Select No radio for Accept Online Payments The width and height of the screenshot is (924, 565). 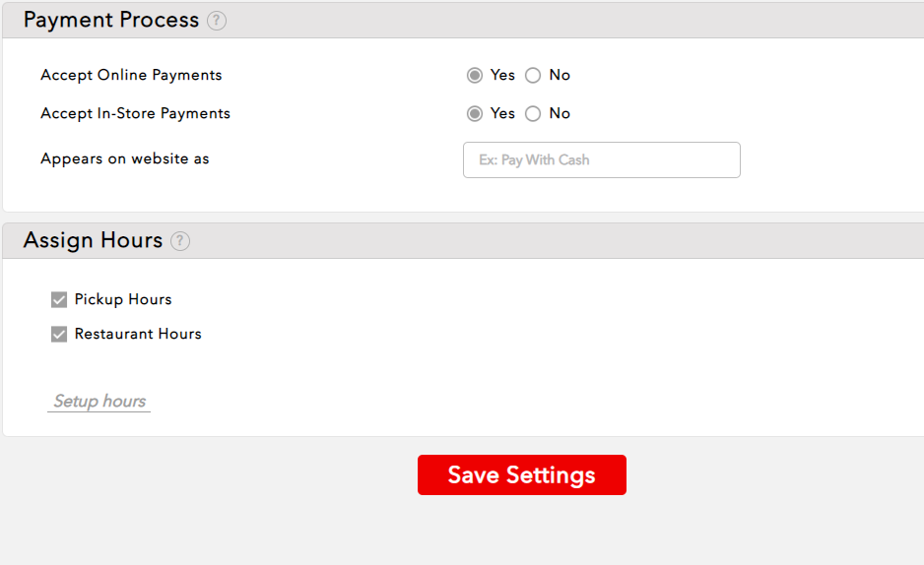[x=533, y=76]
